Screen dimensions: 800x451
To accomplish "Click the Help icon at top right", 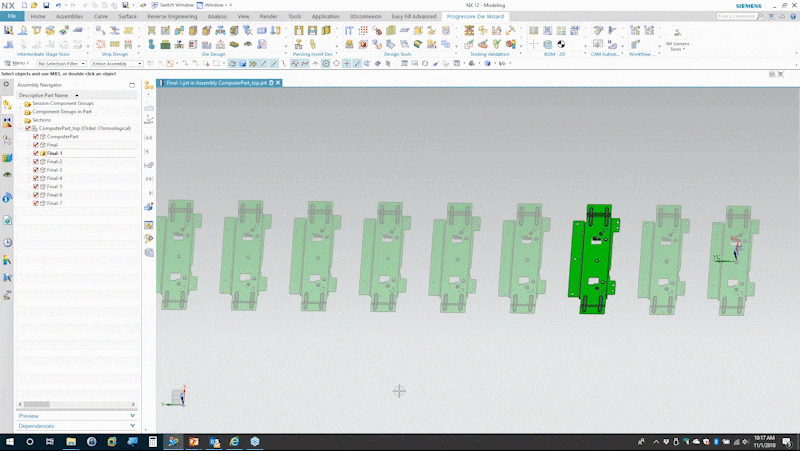I will click(793, 16).
